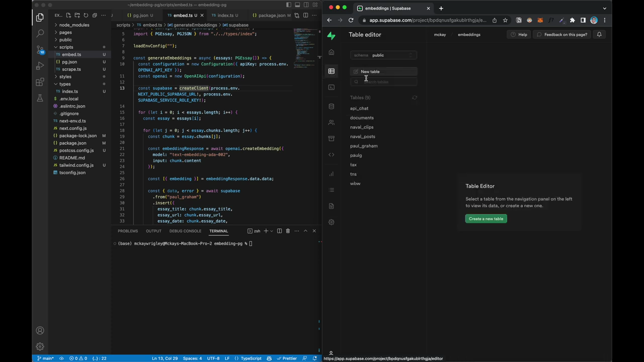Toggle the VS Code bottom panel layout icon
Image resolution: width=644 pixels, height=362 pixels.
(297, 5)
